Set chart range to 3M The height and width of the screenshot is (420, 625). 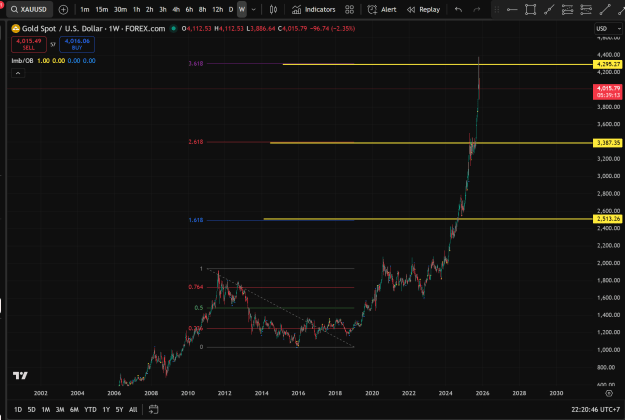pos(60,410)
